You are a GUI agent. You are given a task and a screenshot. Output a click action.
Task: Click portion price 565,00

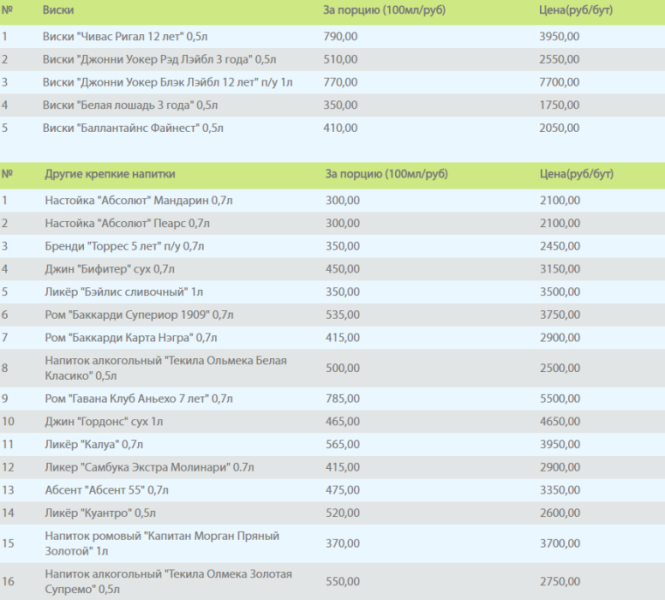tap(343, 444)
